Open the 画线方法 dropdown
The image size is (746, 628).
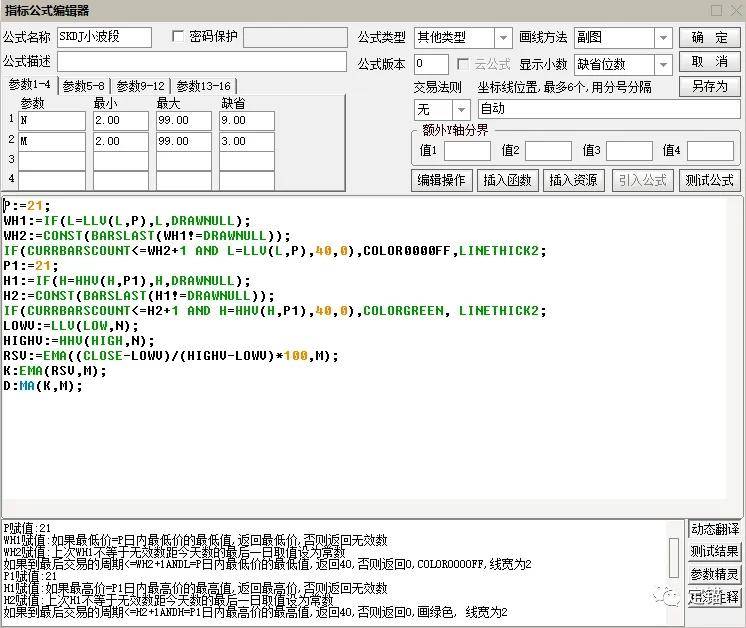663,38
